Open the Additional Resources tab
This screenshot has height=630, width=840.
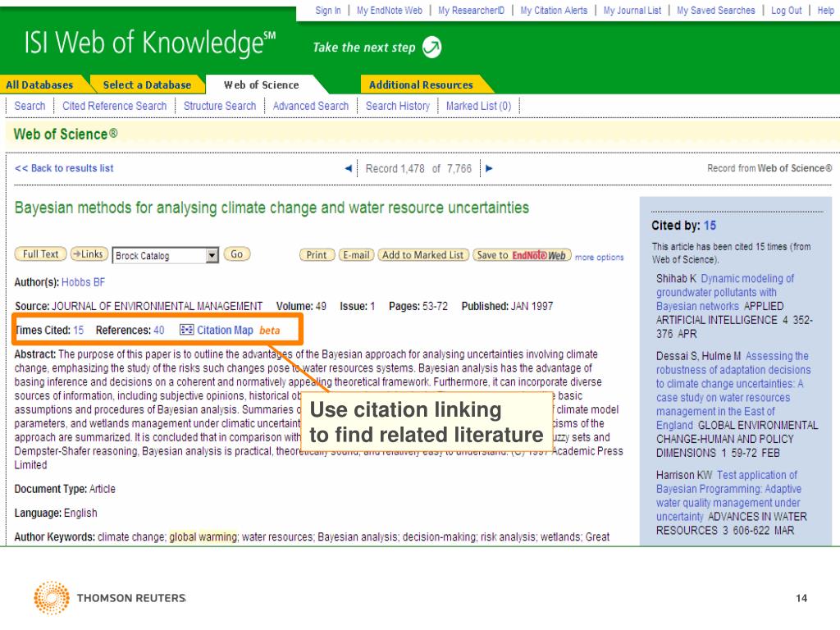pos(421,84)
